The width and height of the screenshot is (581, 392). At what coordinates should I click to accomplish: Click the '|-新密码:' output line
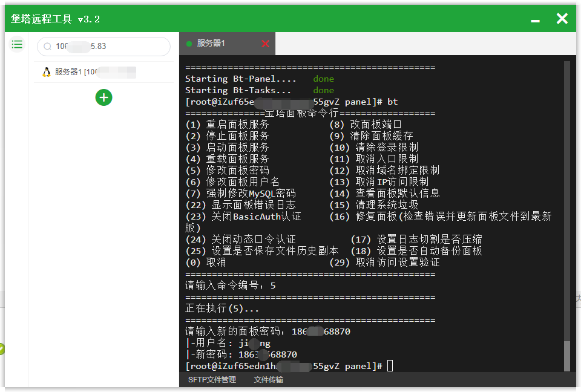[x=241, y=354]
